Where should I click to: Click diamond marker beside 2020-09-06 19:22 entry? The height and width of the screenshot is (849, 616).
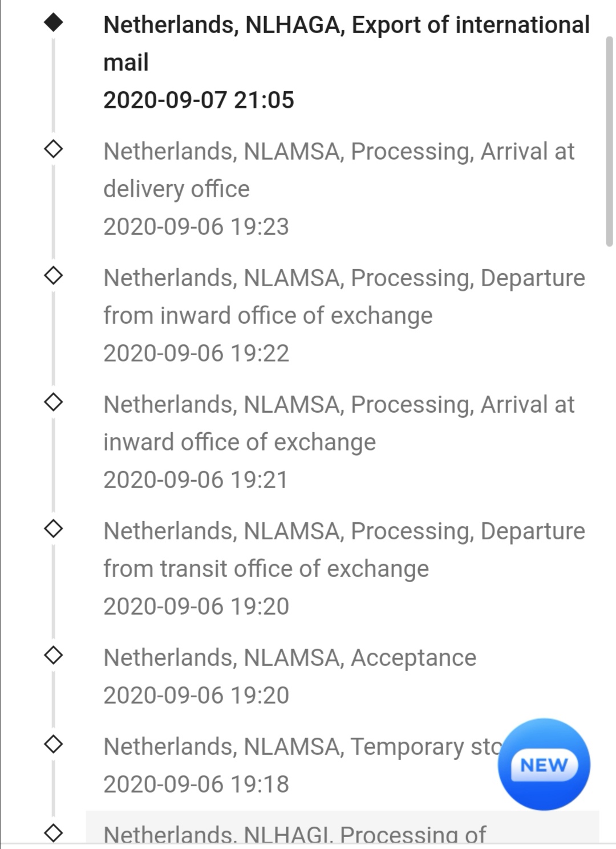(x=54, y=276)
